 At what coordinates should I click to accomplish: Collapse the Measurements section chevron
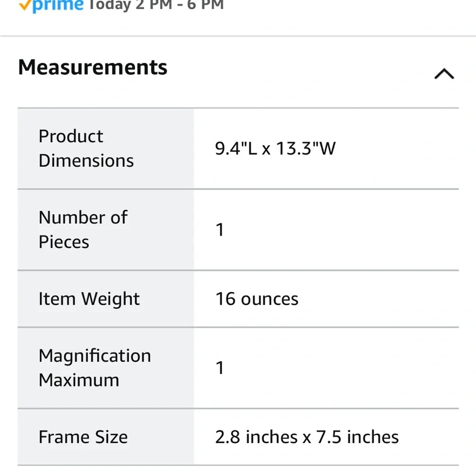click(444, 74)
